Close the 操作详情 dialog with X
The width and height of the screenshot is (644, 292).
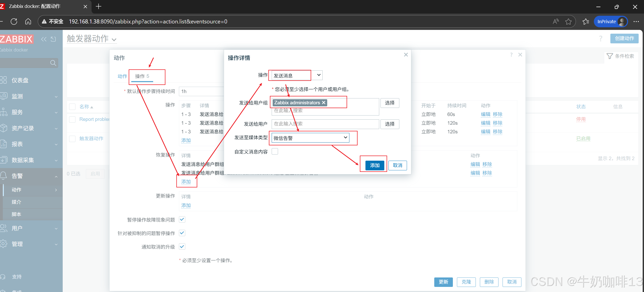pyautogui.click(x=406, y=55)
